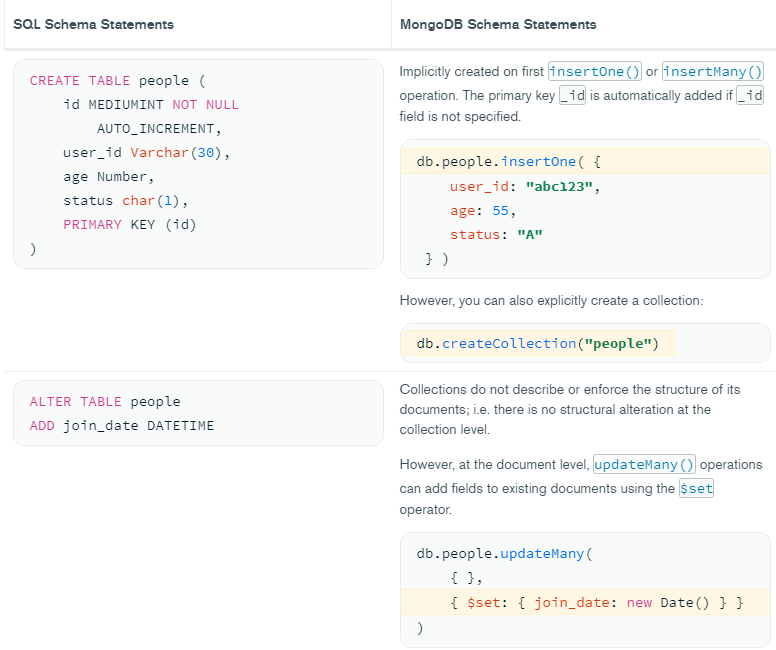Click the $set operator link

click(696, 488)
